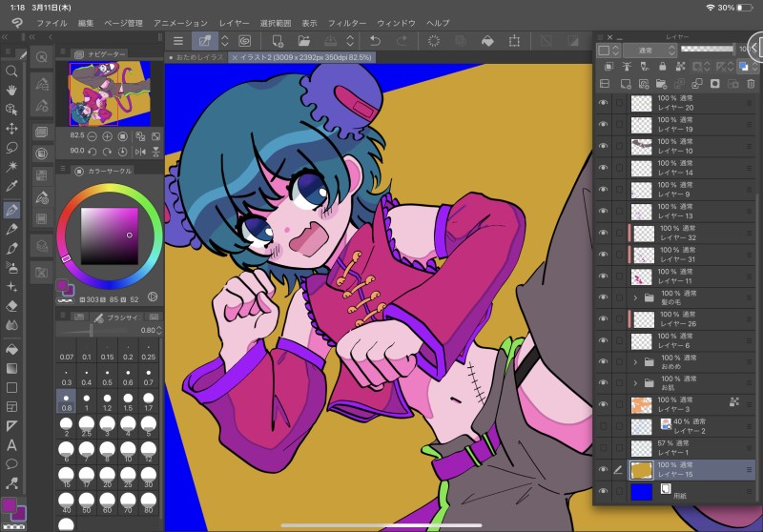Open file with the folder icon in the command bar
This screenshot has width=763, height=532.
(303, 41)
